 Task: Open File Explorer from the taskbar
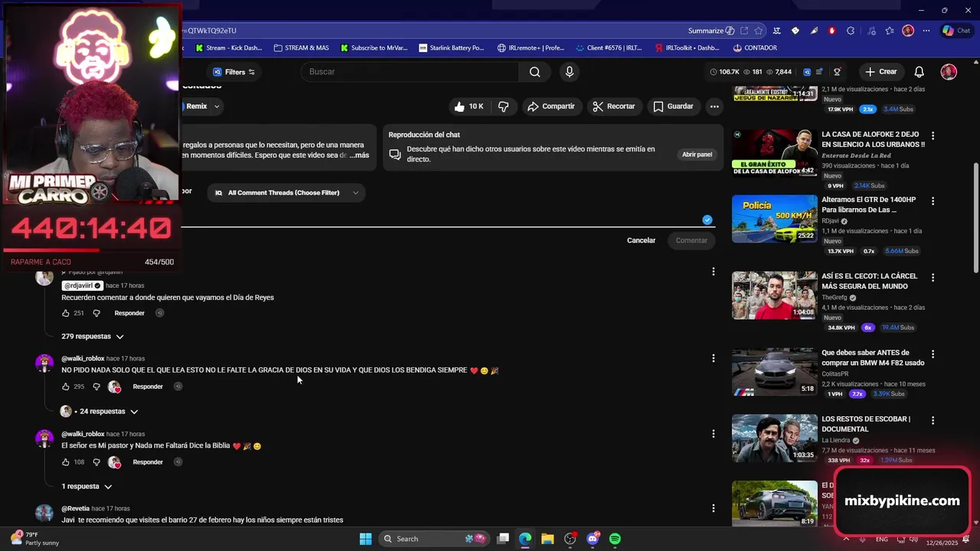click(x=547, y=539)
